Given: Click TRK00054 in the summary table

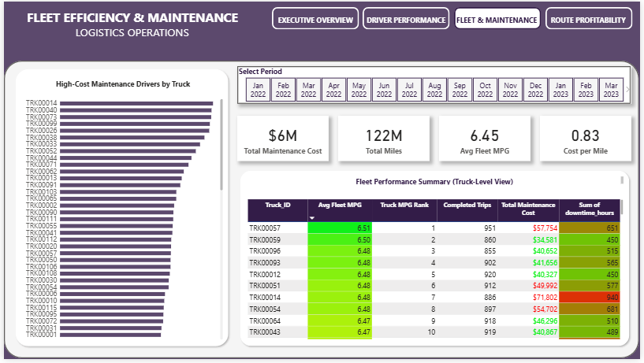Looking at the screenshot, I should tap(265, 309).
